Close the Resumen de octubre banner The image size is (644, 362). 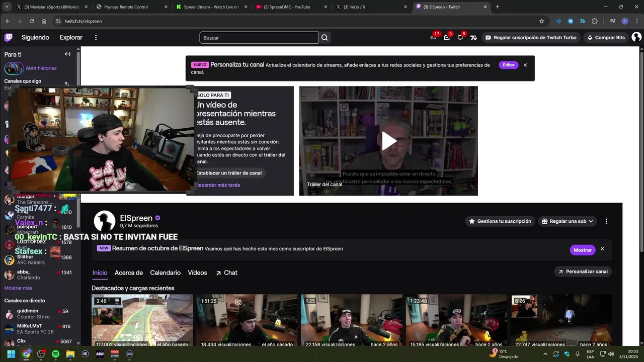[602, 249]
